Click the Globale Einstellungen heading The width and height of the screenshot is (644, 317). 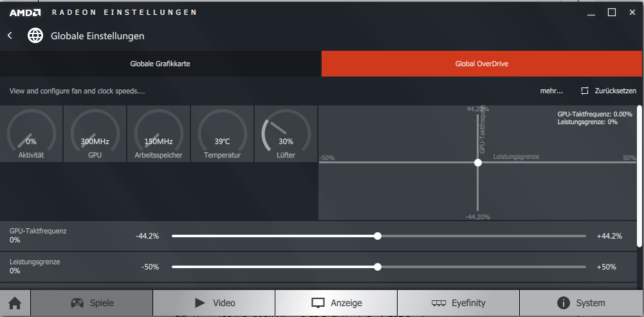[97, 36]
